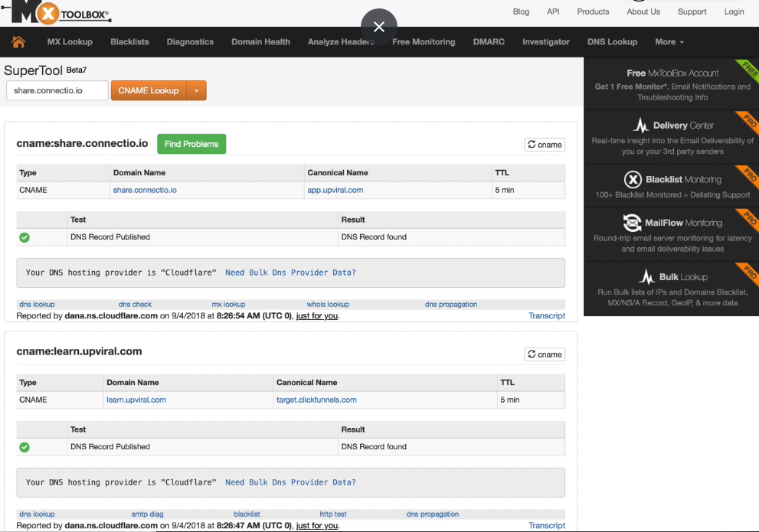The height and width of the screenshot is (532, 759).
Task: Open the API link
Action: coord(553,11)
